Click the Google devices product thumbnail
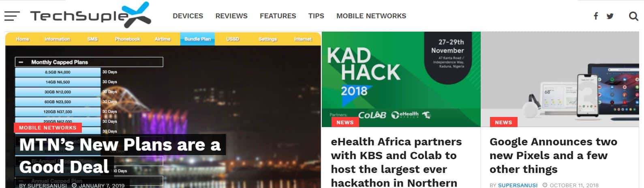The image size is (644, 188). click(560, 79)
